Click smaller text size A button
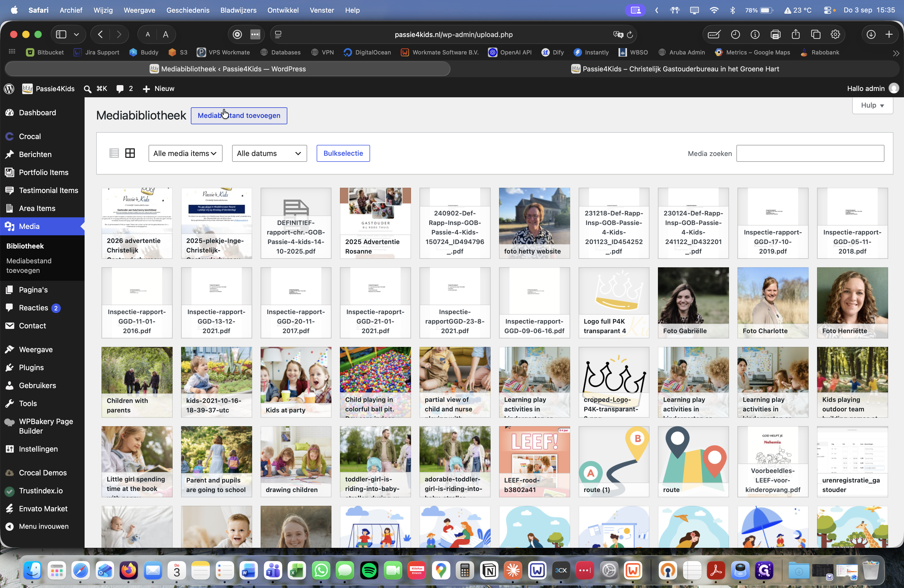This screenshot has height=588, width=904. click(x=147, y=34)
